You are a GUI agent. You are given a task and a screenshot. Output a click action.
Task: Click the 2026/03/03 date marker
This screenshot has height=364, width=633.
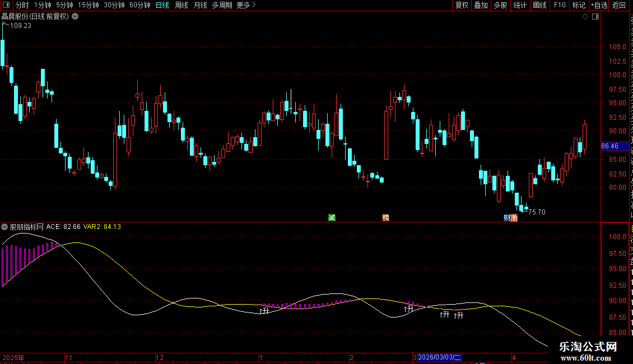tap(440, 357)
